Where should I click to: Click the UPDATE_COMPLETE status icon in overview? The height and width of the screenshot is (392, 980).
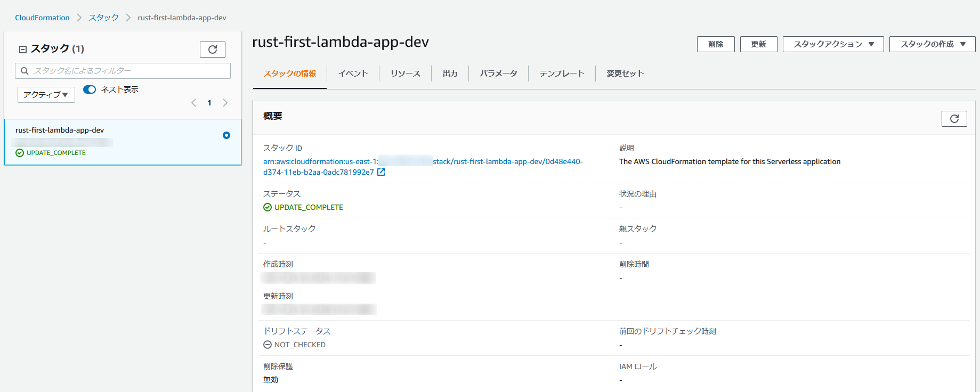(268, 207)
